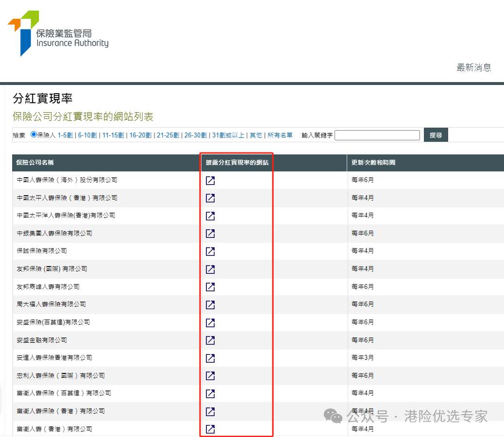This screenshot has width=504, height=437.
Task: Filter by 26-30劃 stroke count
Action: 195,135
